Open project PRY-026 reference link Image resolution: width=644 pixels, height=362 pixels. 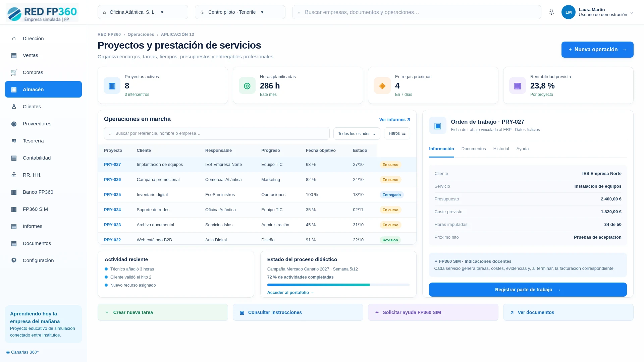pos(112,180)
